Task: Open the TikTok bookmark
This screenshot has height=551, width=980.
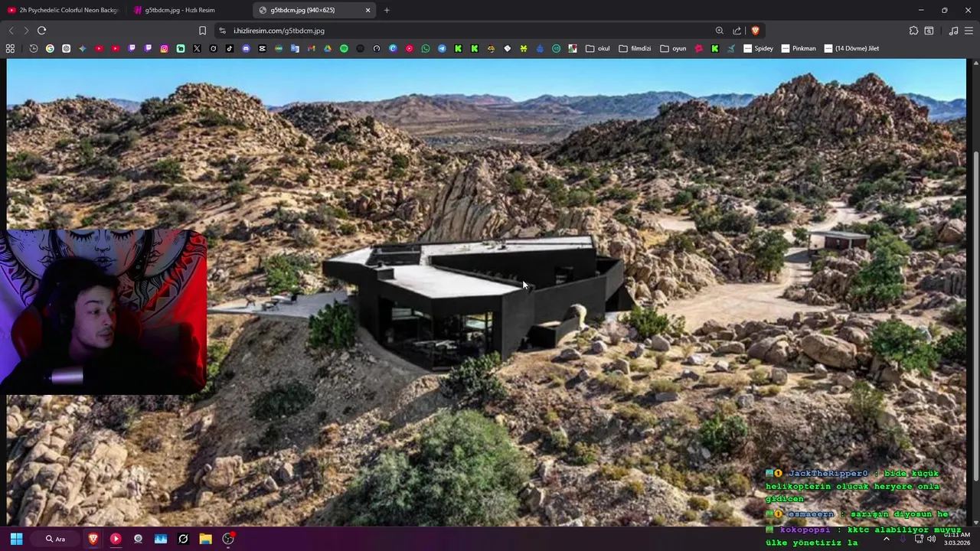Action: 229,48
